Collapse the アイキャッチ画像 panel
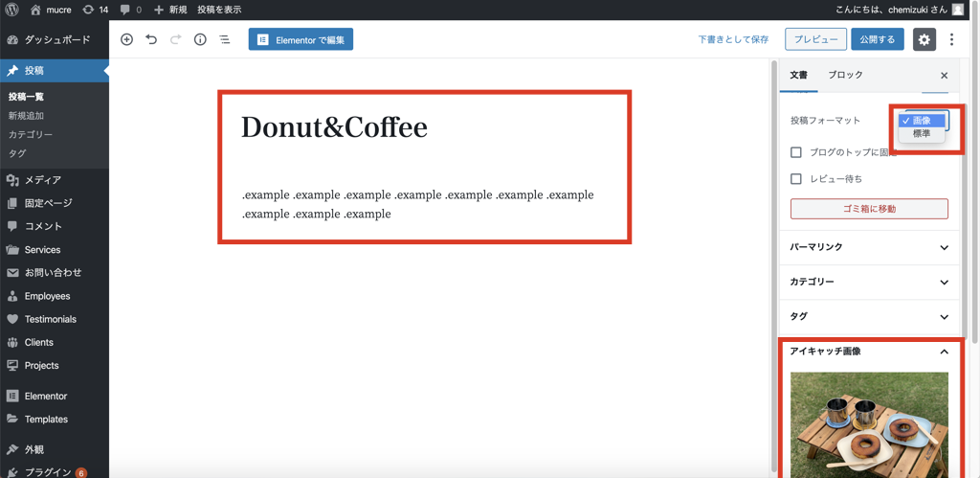980x478 pixels. point(944,352)
